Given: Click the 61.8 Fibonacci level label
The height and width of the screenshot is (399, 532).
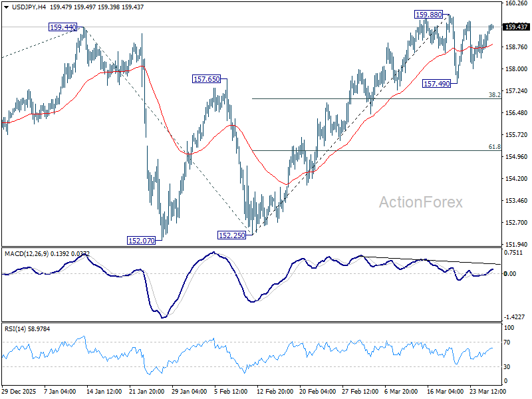Looking at the screenshot, I should [x=494, y=147].
